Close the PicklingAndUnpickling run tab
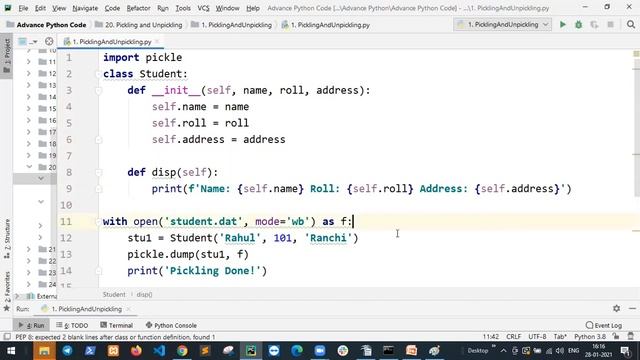Image resolution: width=640 pixels, height=360 pixels. click(129, 309)
